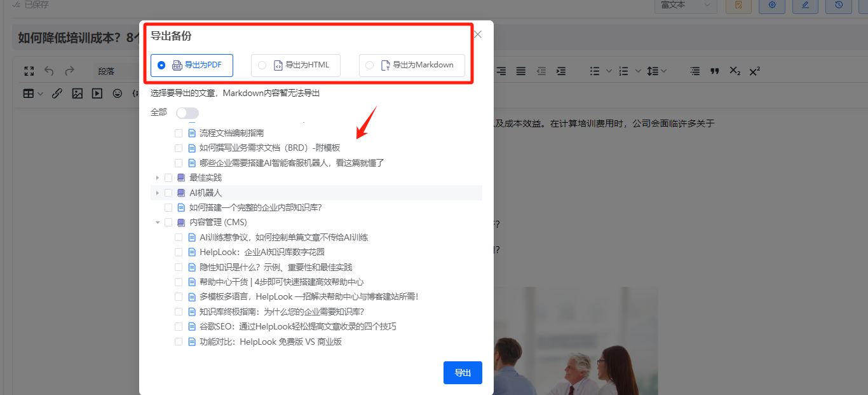Apply numbered list formatting icon

click(623, 71)
